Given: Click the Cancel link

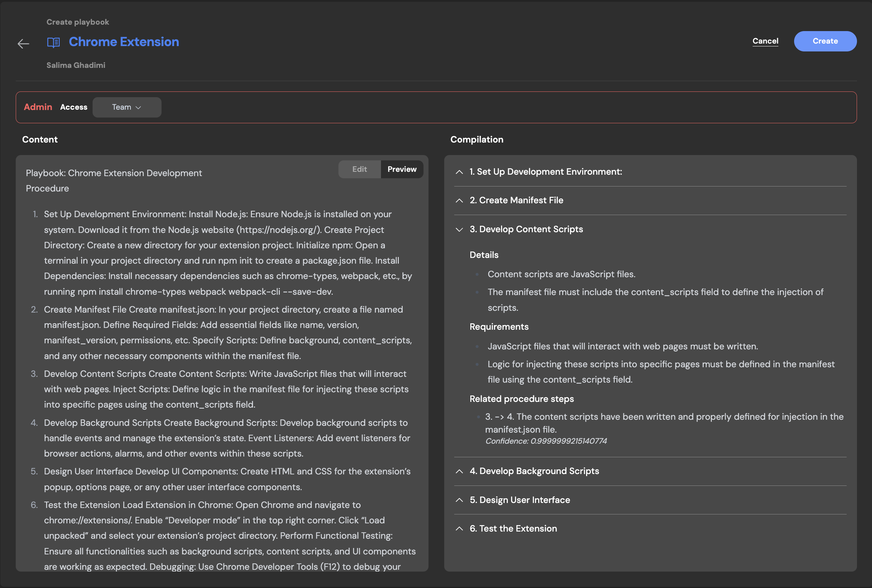Looking at the screenshot, I should point(765,41).
